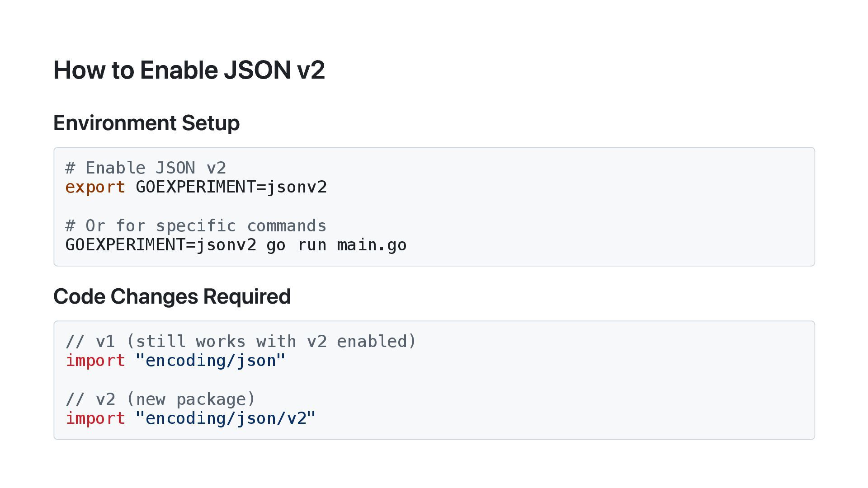This screenshot has height=488, width=868.
Task: Click the 'Environment Setup' heading
Action: pos(146,123)
